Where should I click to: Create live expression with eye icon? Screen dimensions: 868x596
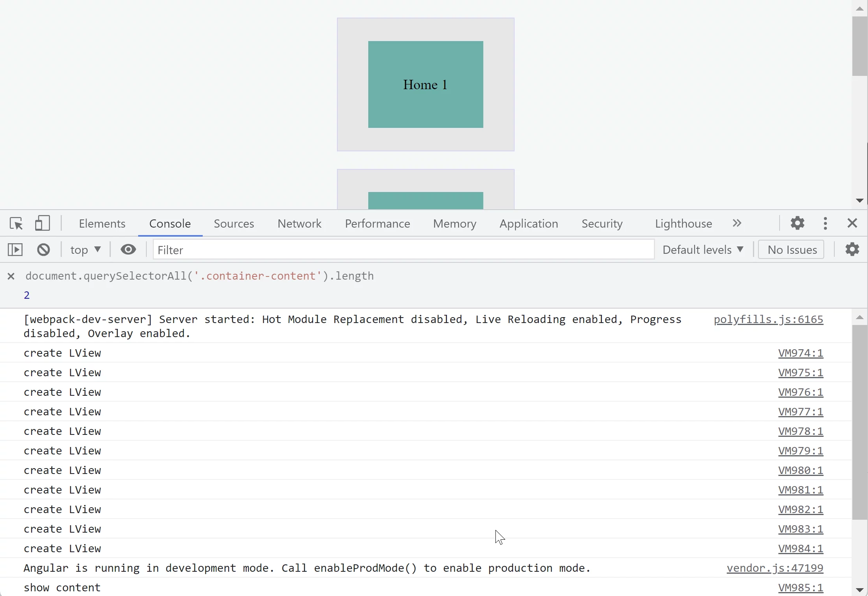point(128,250)
